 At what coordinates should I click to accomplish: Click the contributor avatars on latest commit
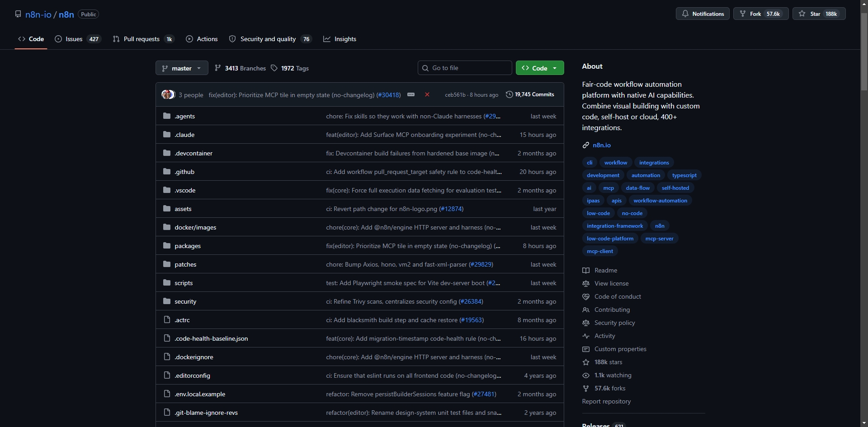168,94
